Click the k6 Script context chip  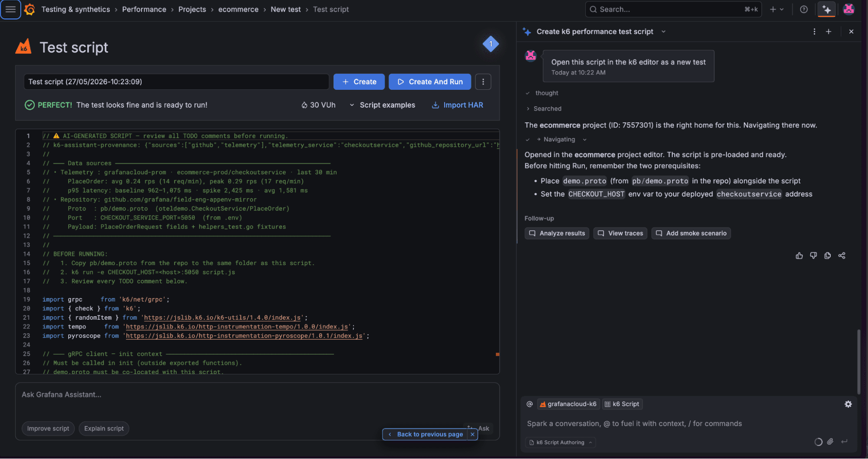pos(622,404)
